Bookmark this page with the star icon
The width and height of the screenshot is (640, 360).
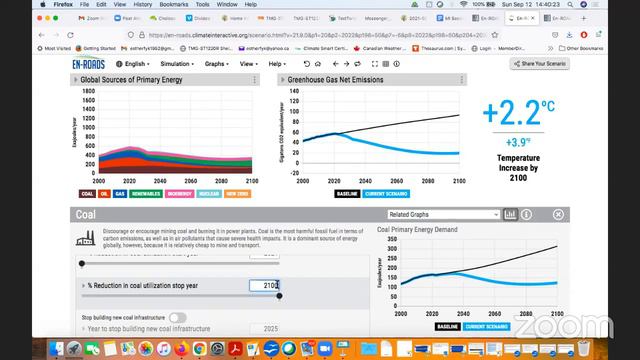495,35
